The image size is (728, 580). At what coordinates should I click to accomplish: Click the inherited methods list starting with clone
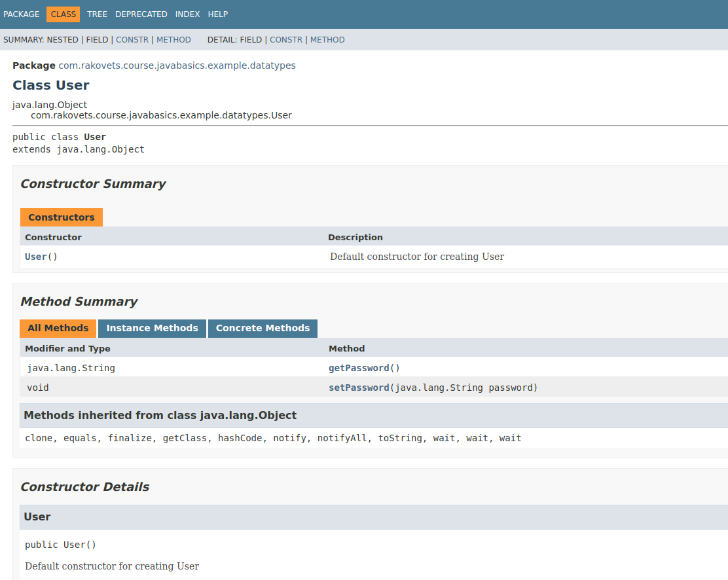click(x=273, y=439)
